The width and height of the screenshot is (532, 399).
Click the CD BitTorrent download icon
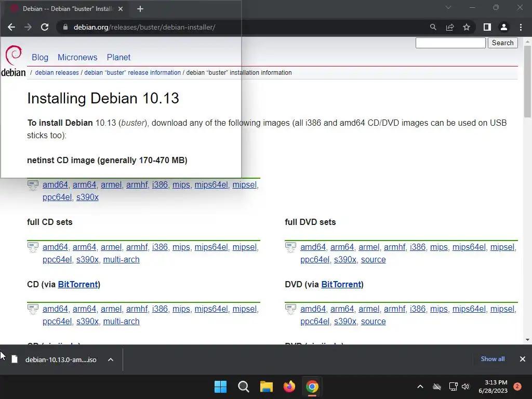click(33, 310)
